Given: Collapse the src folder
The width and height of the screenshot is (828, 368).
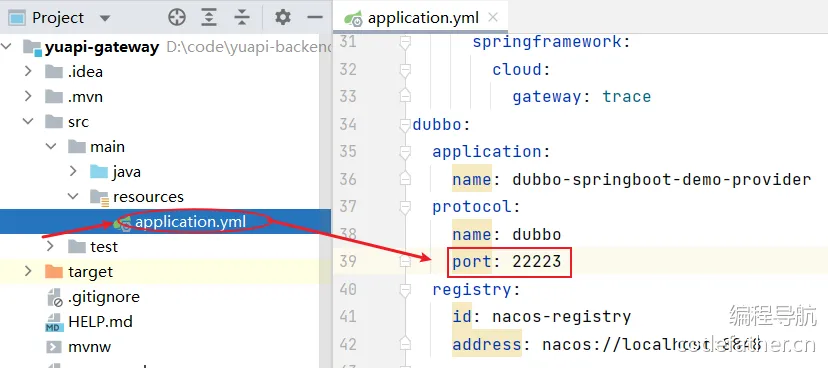Looking at the screenshot, I should pos(29,121).
